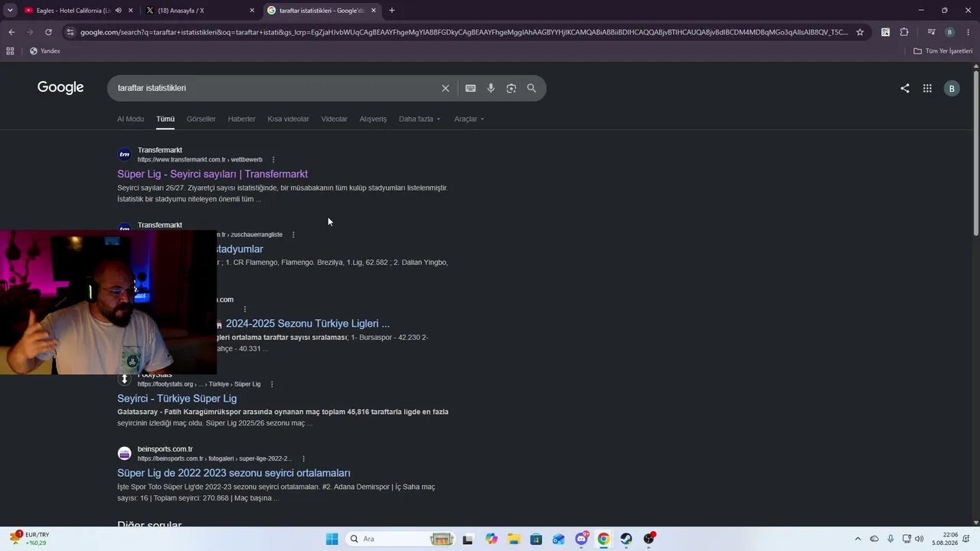
Task: Open Microsoft Store from the taskbar
Action: tap(536, 539)
